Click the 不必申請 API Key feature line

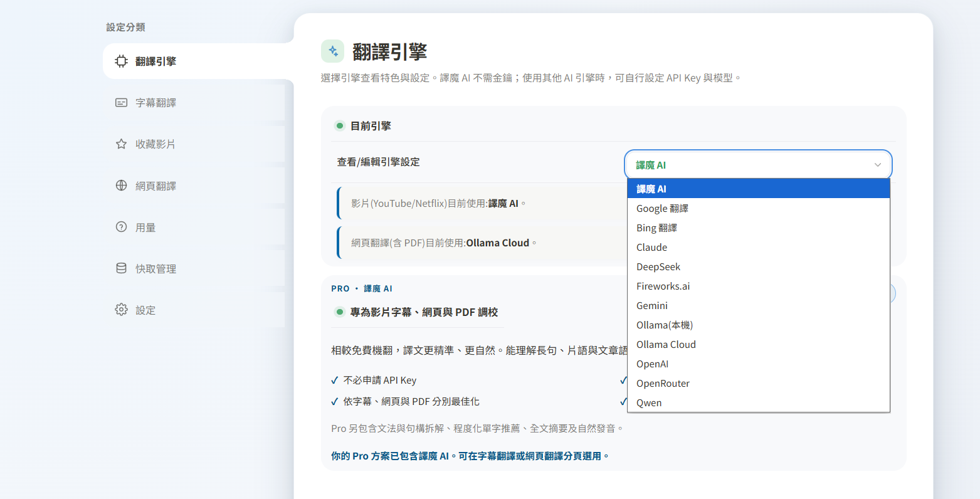pyautogui.click(x=379, y=380)
